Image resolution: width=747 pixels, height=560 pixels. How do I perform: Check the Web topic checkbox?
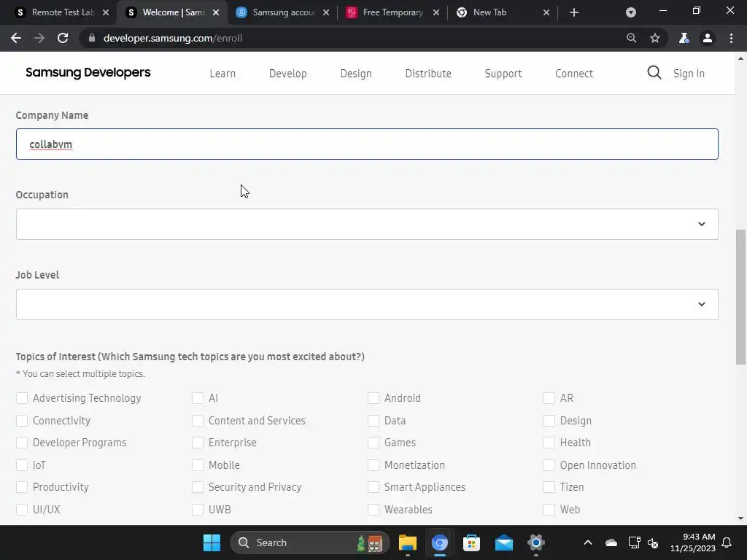click(x=549, y=510)
